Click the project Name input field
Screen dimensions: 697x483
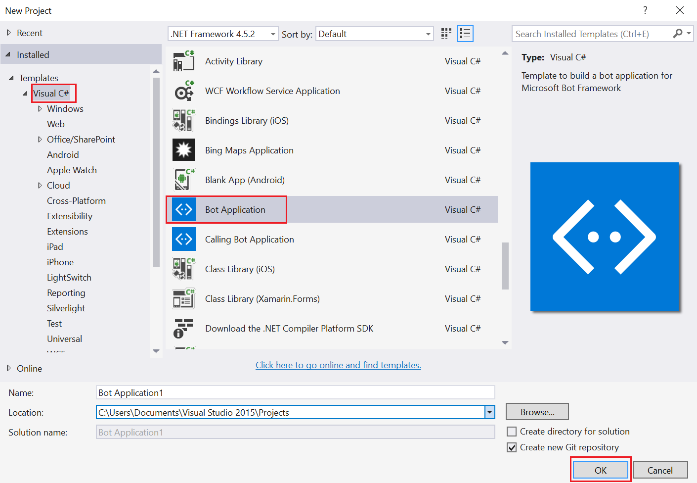click(295, 392)
